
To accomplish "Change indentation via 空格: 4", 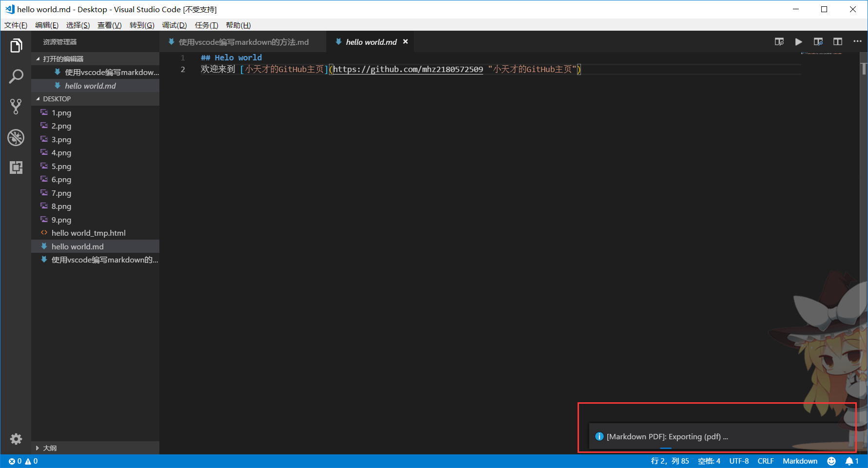I will click(x=709, y=461).
